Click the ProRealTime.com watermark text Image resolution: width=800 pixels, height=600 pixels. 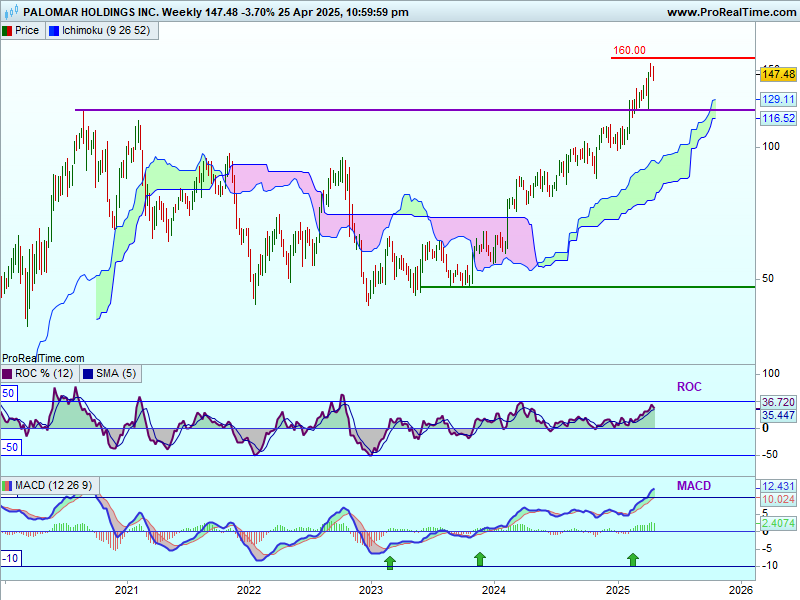(43, 357)
